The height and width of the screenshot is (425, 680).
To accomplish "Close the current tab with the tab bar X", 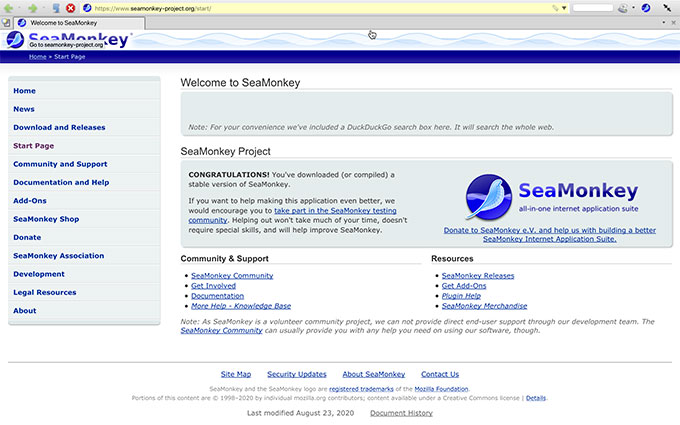I will [673, 23].
